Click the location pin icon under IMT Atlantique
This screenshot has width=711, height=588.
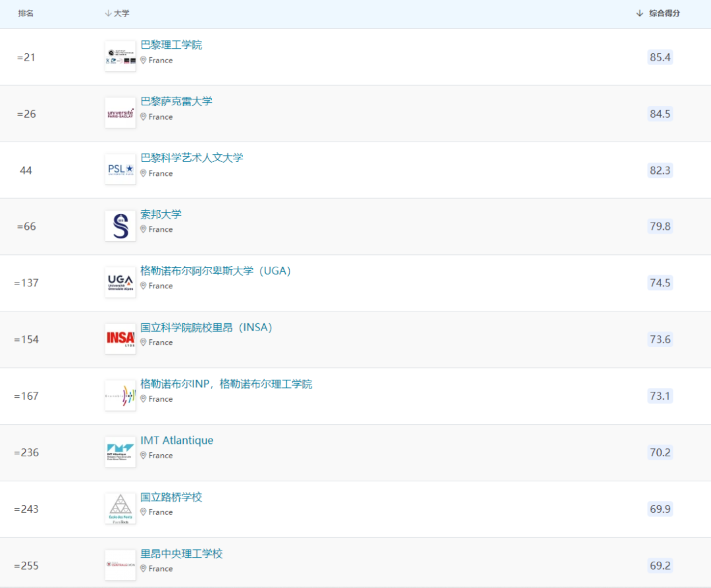144,456
